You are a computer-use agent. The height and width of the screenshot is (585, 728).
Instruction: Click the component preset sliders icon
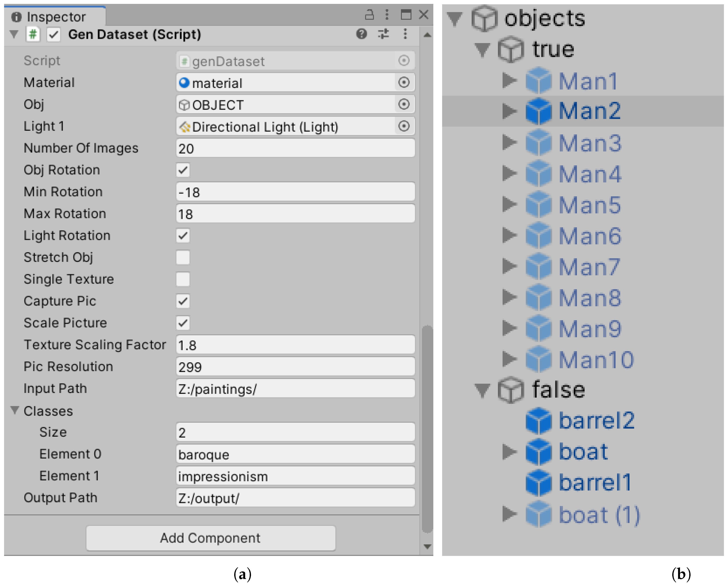383,34
